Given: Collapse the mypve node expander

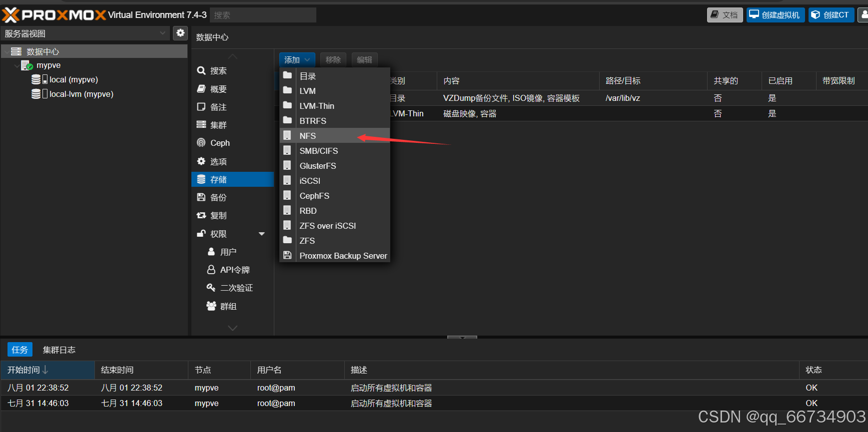Looking at the screenshot, I should tap(16, 65).
